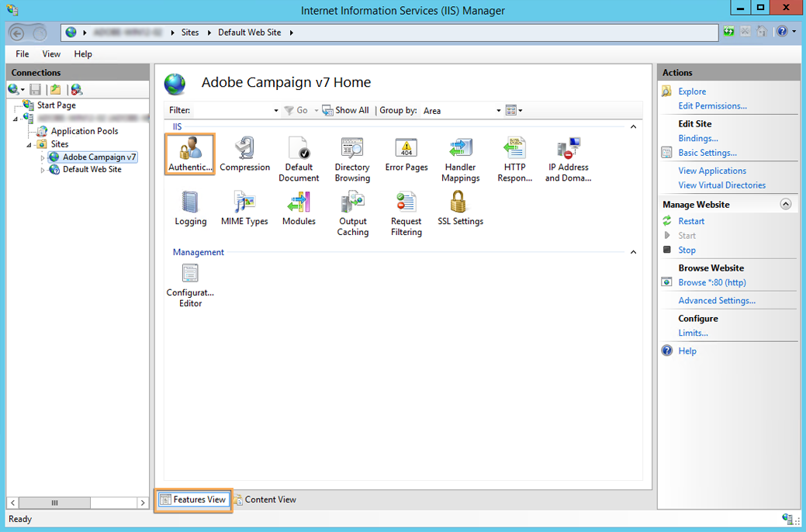Open IP Address and Domain Restrictions

[568, 159]
